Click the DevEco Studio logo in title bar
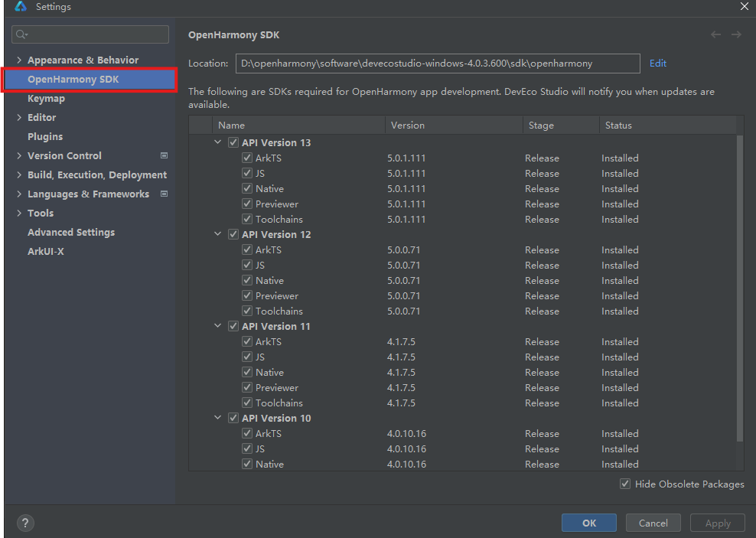Viewport: 756px width, 538px height. click(x=21, y=7)
